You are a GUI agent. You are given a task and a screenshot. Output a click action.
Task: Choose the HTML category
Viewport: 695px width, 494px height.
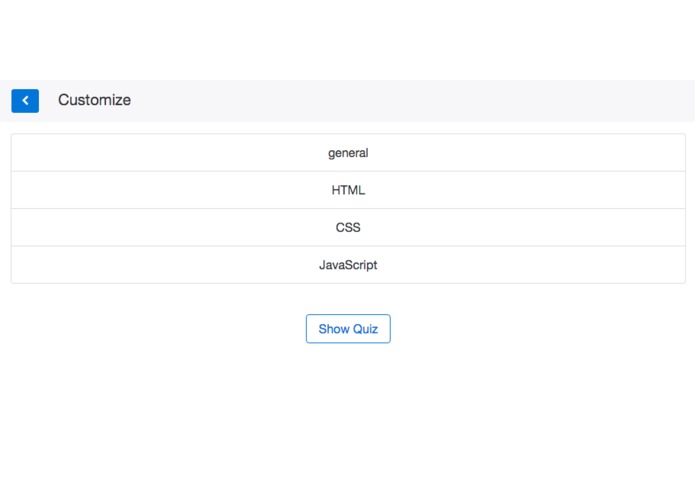click(x=348, y=190)
